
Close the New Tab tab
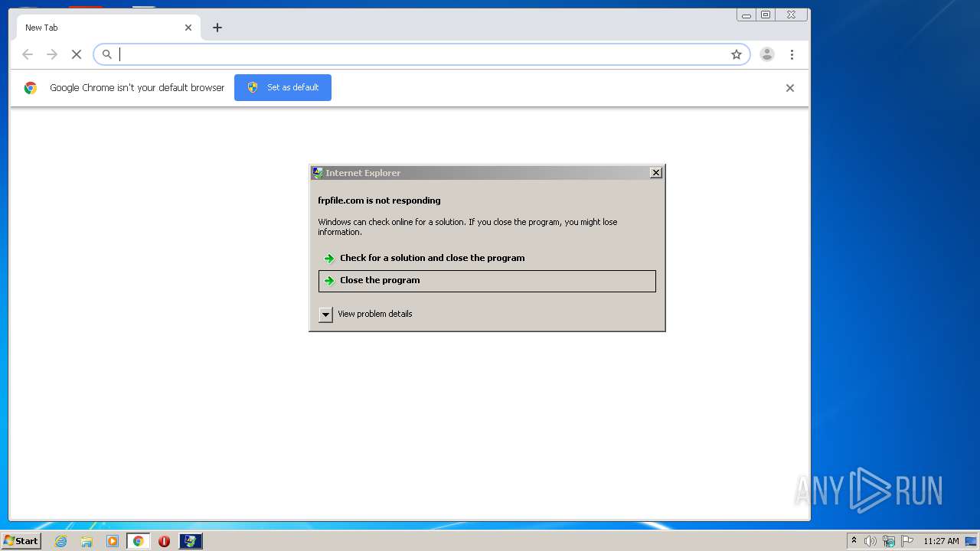[x=188, y=28]
